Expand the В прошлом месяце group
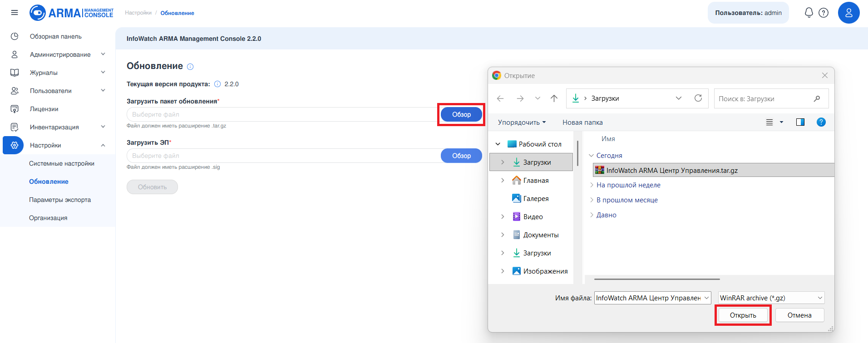This screenshot has width=868, height=343. click(x=592, y=200)
